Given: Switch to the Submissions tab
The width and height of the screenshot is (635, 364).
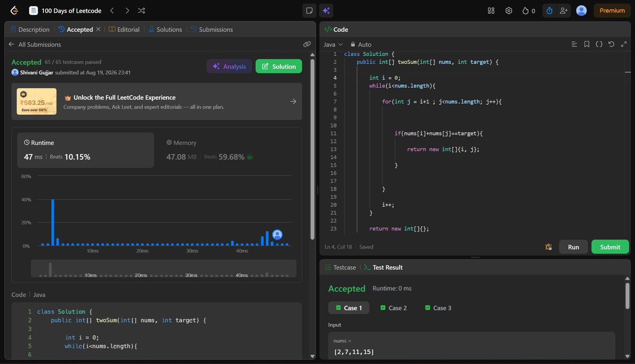Looking at the screenshot, I should [212, 30].
